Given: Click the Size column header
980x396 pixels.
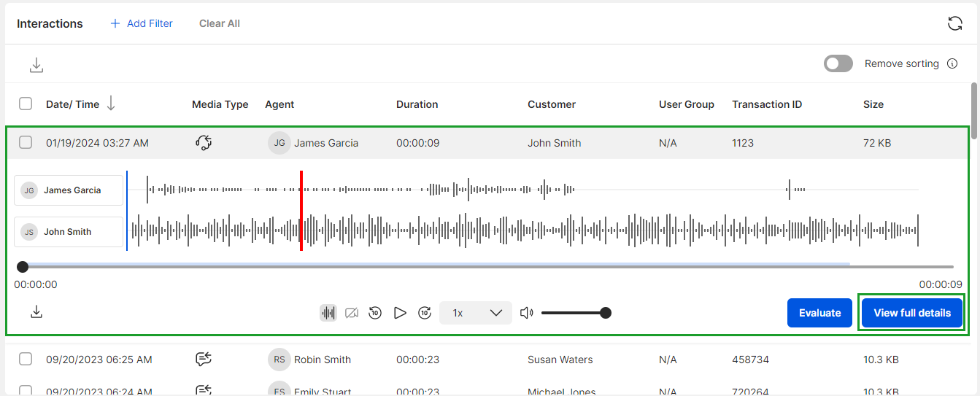Looking at the screenshot, I should coord(873,104).
